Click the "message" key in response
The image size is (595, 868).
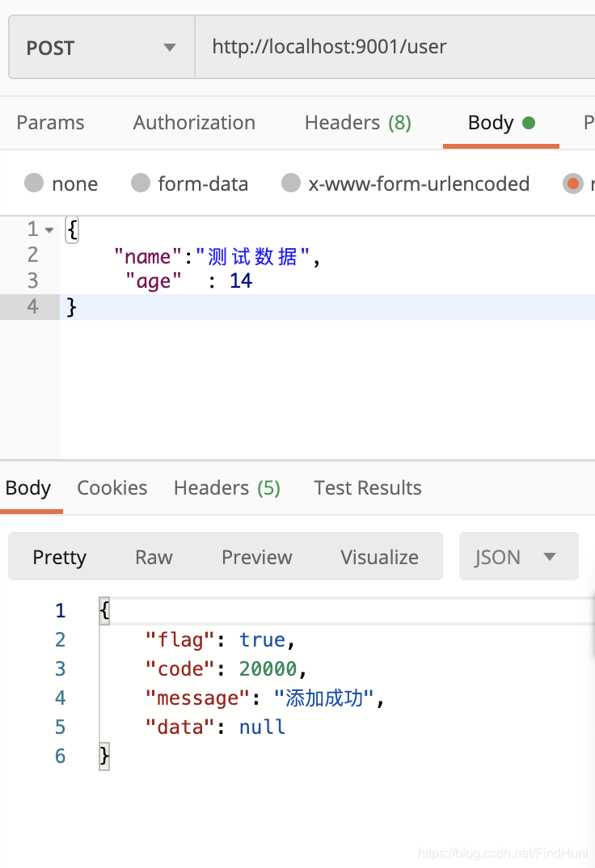197,698
